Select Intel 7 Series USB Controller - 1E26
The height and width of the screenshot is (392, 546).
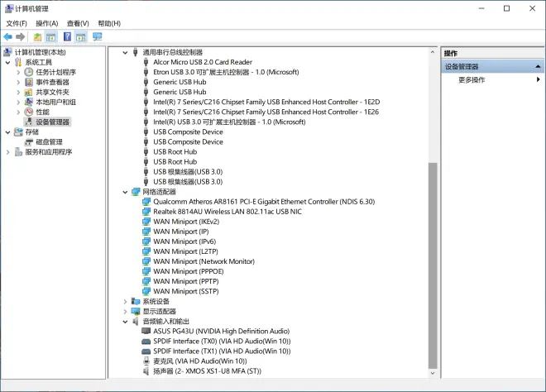tap(266, 112)
